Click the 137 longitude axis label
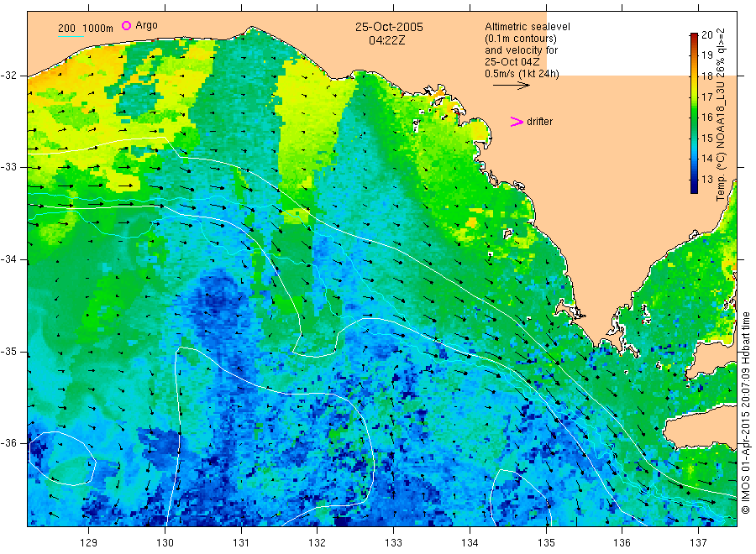The width and height of the screenshot is (756, 554). coord(698,543)
